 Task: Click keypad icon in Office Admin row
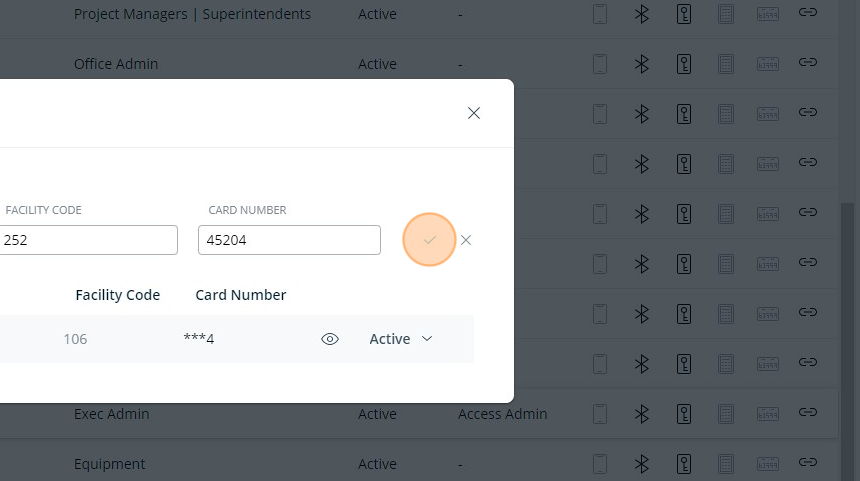point(726,64)
